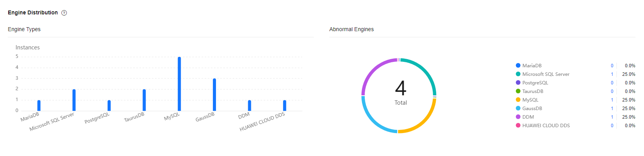Click the Engine Distribution help icon
The width and height of the screenshot is (644, 156).
pos(64,13)
